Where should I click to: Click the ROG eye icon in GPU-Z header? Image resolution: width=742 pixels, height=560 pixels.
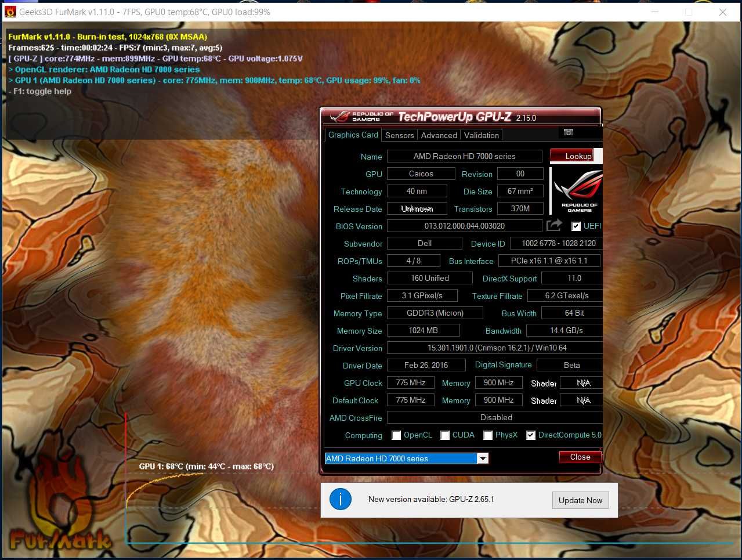click(339, 117)
